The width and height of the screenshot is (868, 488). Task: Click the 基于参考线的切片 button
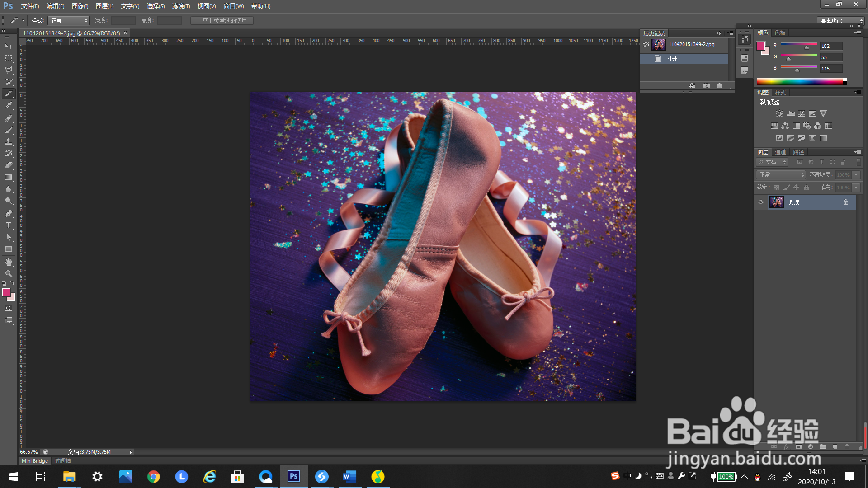tap(222, 20)
